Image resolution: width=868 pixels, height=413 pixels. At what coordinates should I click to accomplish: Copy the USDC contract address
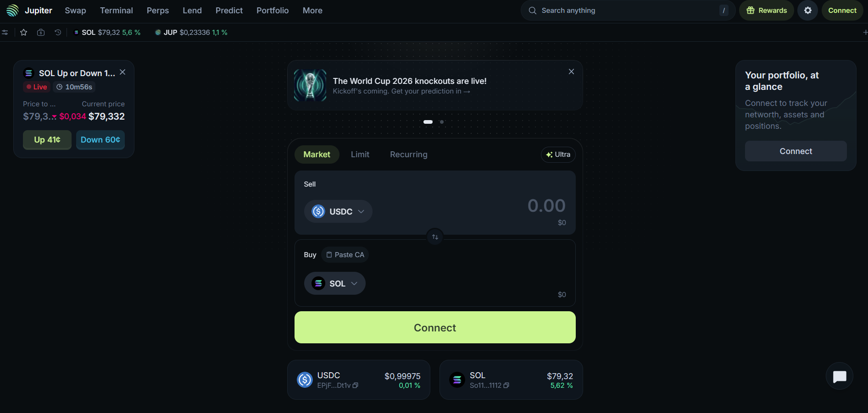point(356,385)
